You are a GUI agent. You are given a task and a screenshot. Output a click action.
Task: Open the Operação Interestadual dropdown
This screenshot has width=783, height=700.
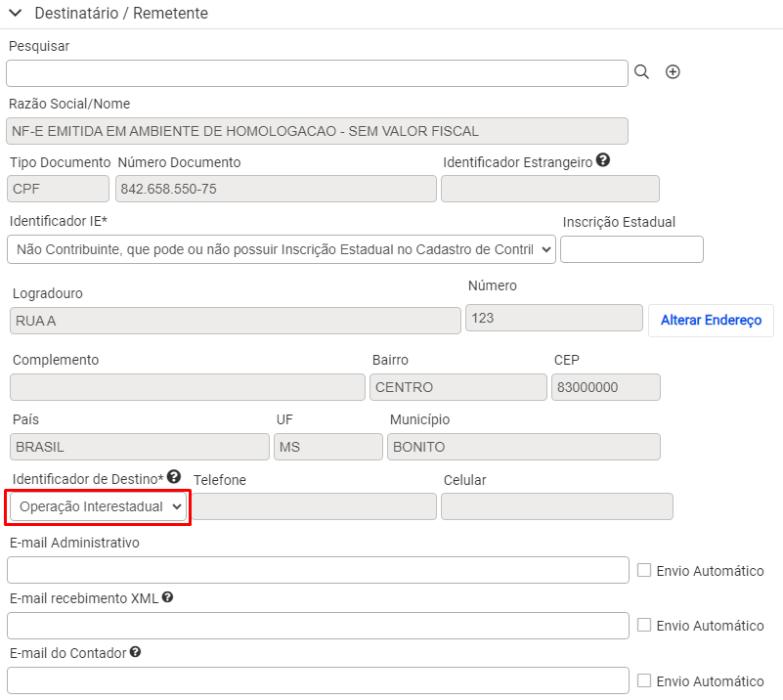pyautogui.click(x=99, y=506)
